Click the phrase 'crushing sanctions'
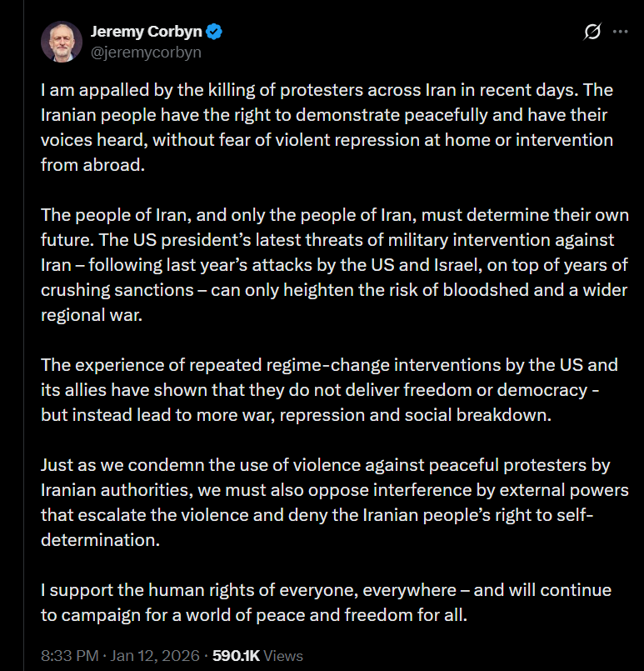 point(117,290)
